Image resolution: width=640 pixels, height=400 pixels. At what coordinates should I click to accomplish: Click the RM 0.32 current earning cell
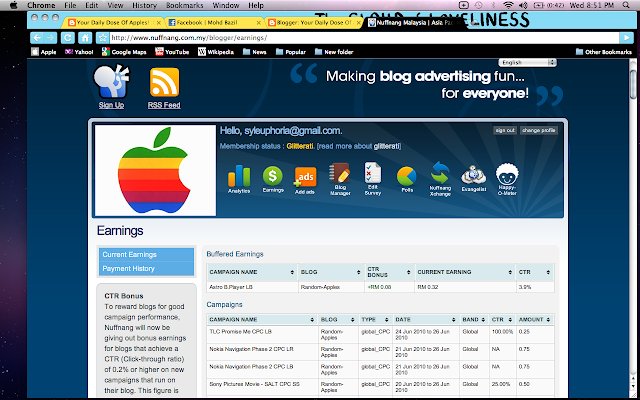pyautogui.click(x=465, y=287)
